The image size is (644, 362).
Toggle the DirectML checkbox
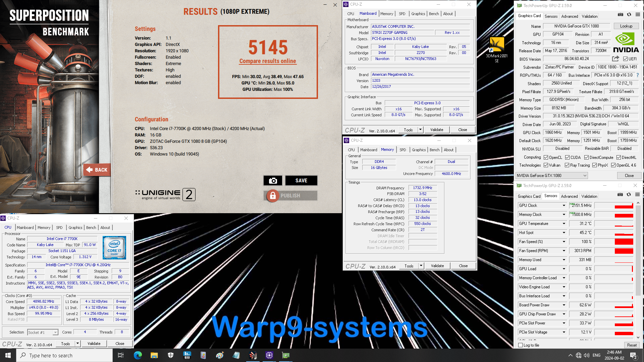619,158
